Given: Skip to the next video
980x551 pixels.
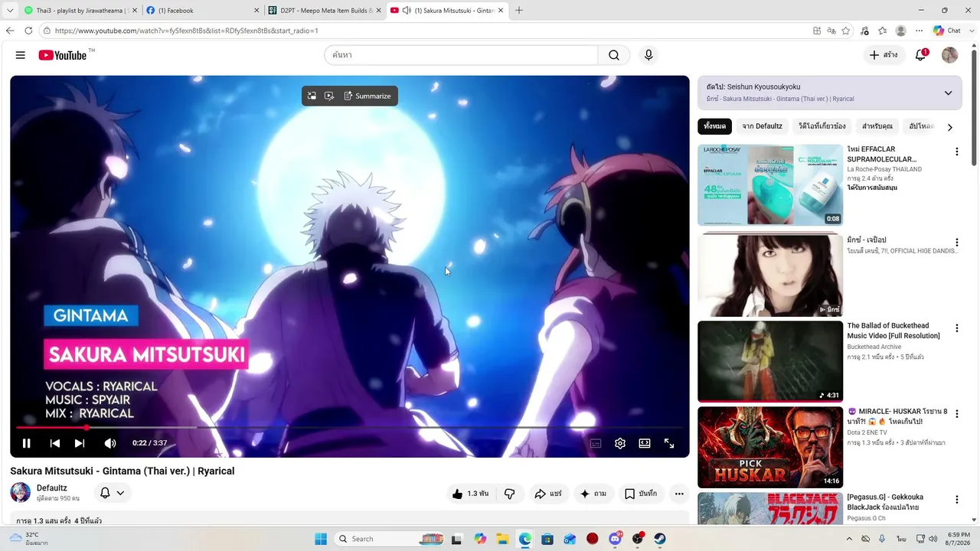Looking at the screenshot, I should [x=80, y=443].
